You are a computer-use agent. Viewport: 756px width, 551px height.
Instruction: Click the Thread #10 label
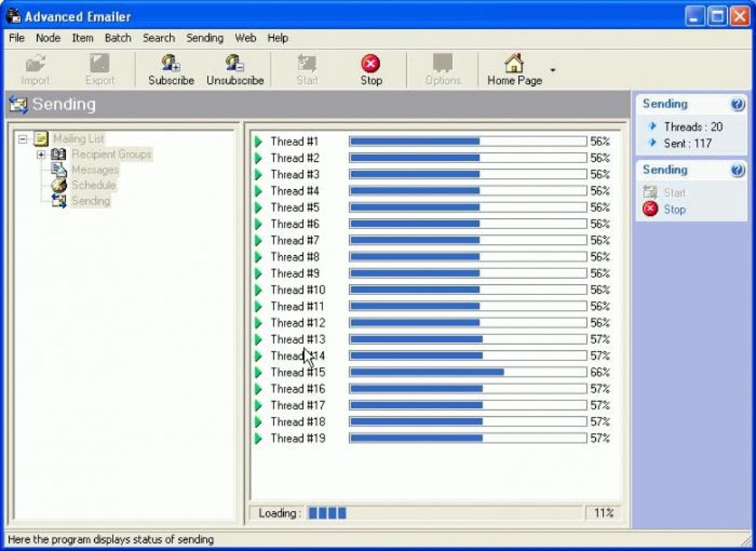click(x=298, y=290)
